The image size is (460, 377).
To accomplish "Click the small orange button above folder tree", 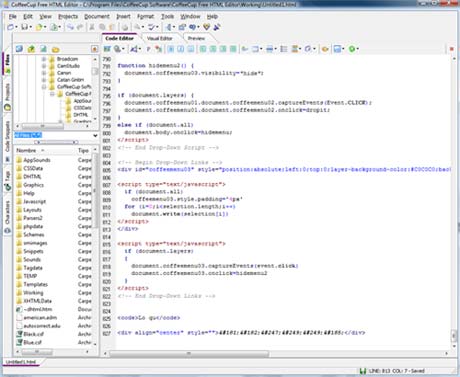I will 95,49.
